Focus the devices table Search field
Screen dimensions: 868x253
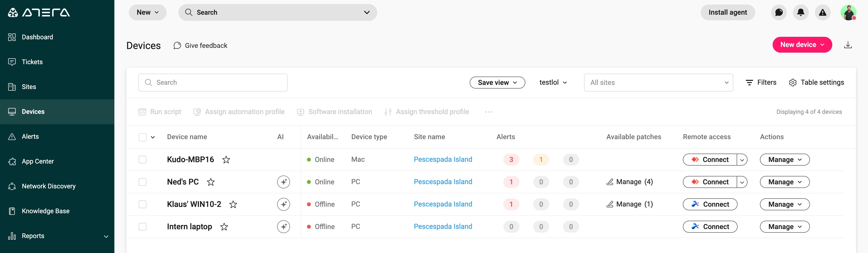(213, 82)
